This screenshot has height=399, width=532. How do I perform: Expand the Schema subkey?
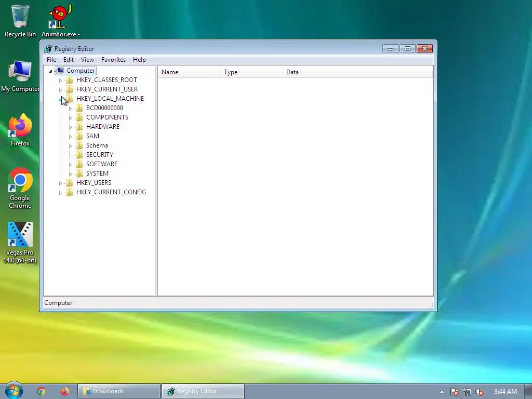70,146
